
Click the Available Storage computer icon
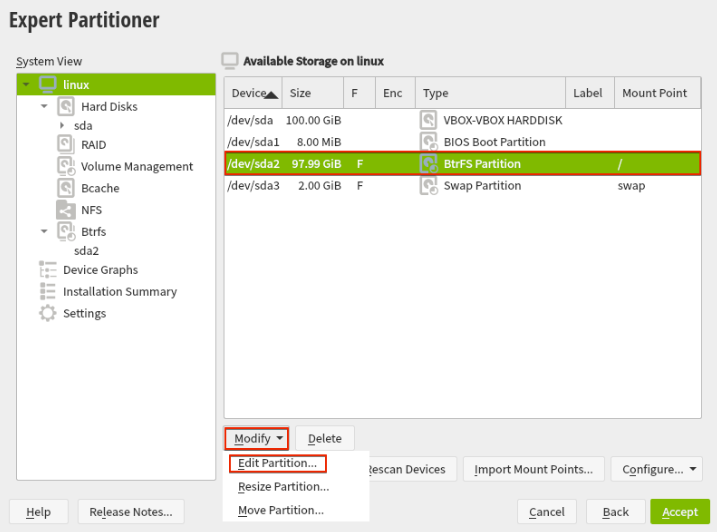pyautogui.click(x=230, y=61)
